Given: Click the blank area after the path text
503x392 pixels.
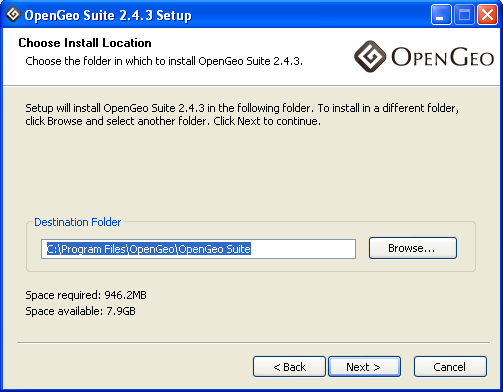Looking at the screenshot, I should pyautogui.click(x=303, y=249).
